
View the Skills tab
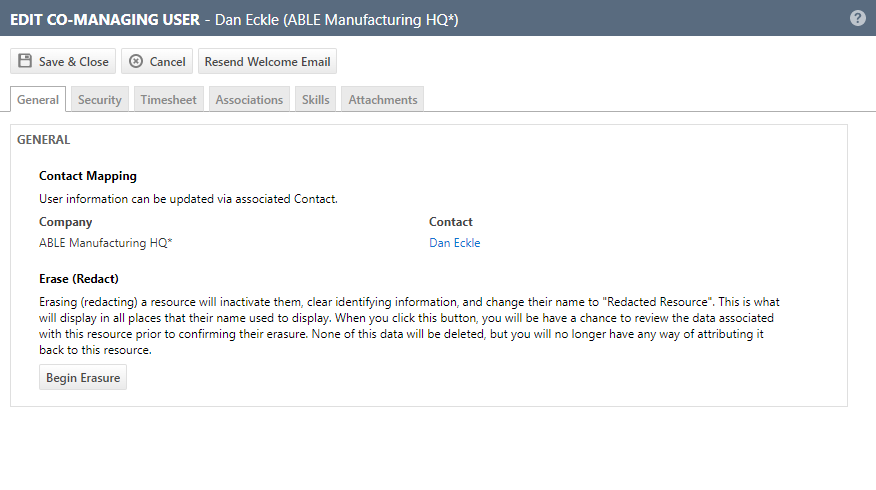tap(315, 99)
